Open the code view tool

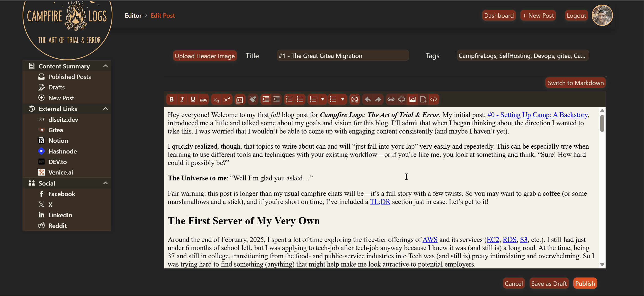(x=434, y=99)
